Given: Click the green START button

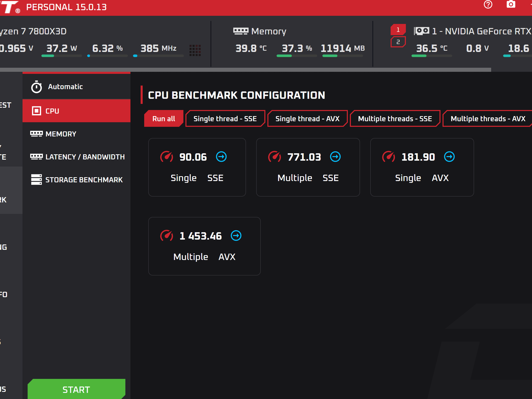Looking at the screenshot, I should pos(76,389).
